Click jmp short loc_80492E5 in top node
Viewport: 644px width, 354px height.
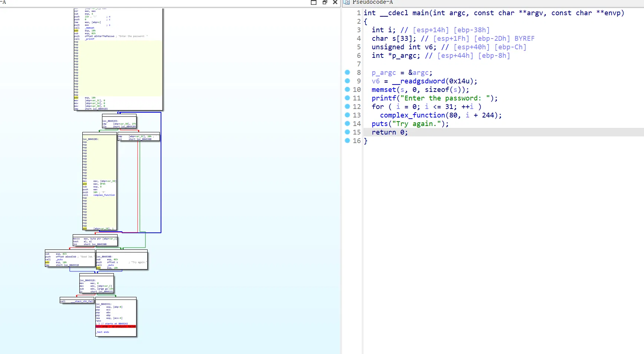(x=91, y=109)
